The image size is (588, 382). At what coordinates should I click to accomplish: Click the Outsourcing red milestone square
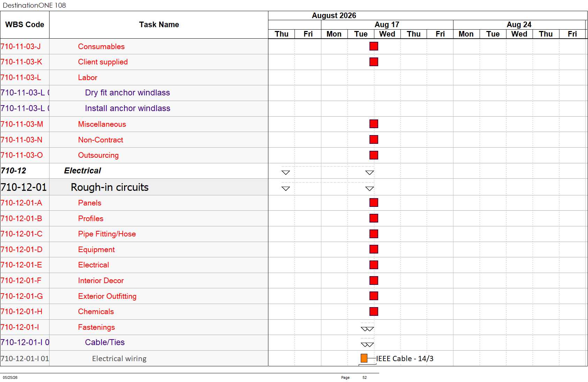[x=374, y=155]
